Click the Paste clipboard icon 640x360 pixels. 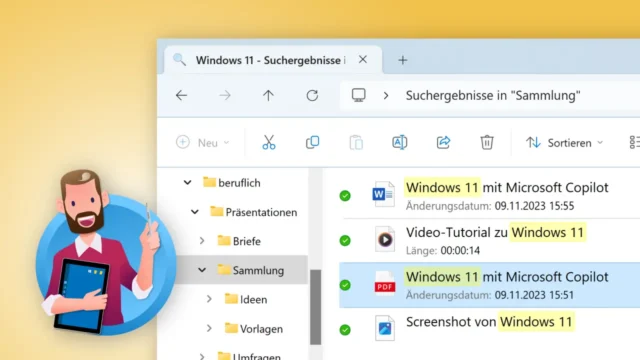coord(356,142)
